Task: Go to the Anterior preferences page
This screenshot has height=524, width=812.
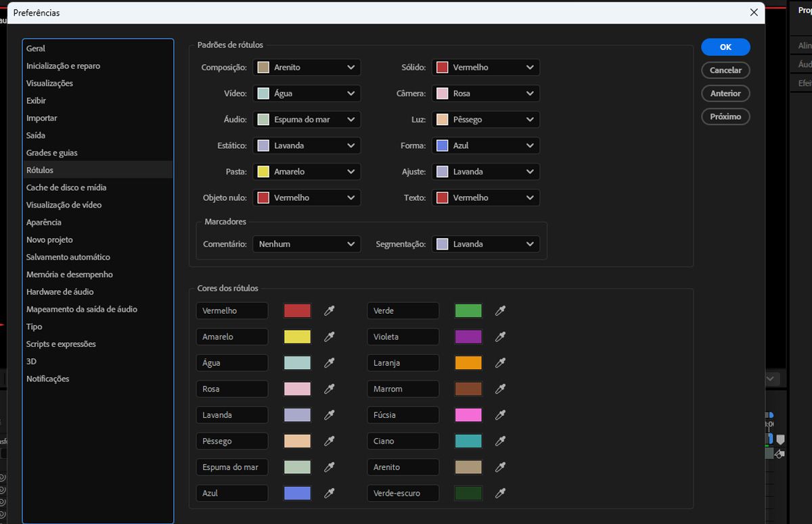Action: [725, 93]
